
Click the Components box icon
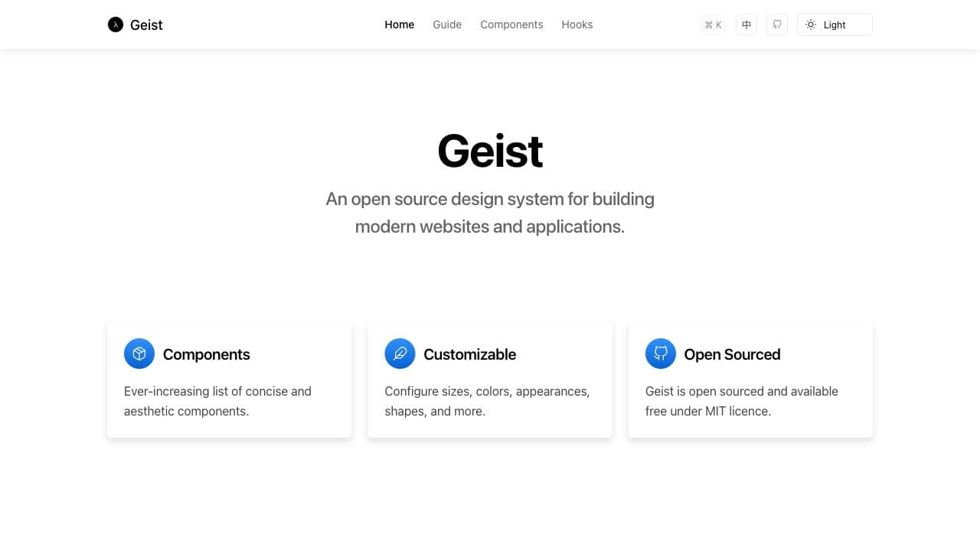point(139,354)
